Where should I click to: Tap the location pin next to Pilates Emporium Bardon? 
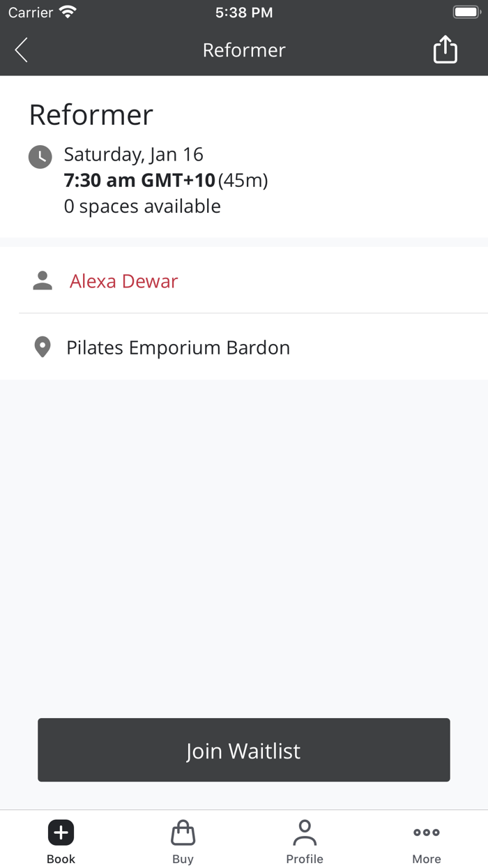pos(42,347)
